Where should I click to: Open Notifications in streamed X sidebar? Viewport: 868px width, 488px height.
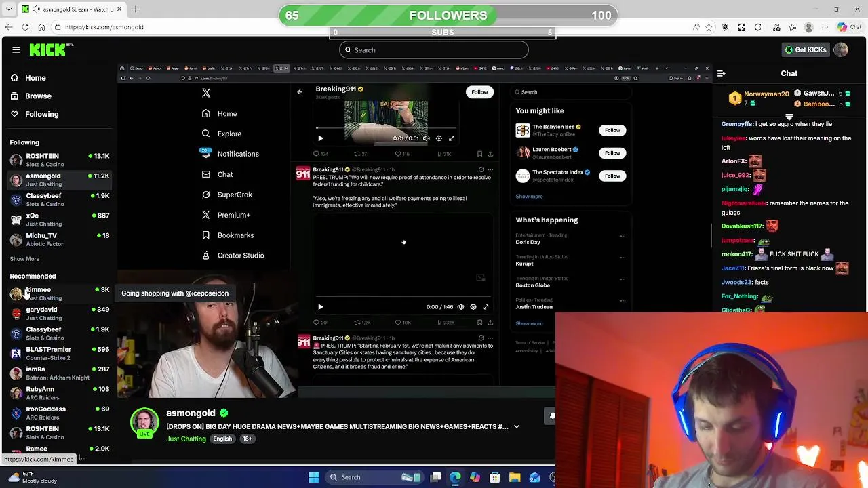[231, 154]
